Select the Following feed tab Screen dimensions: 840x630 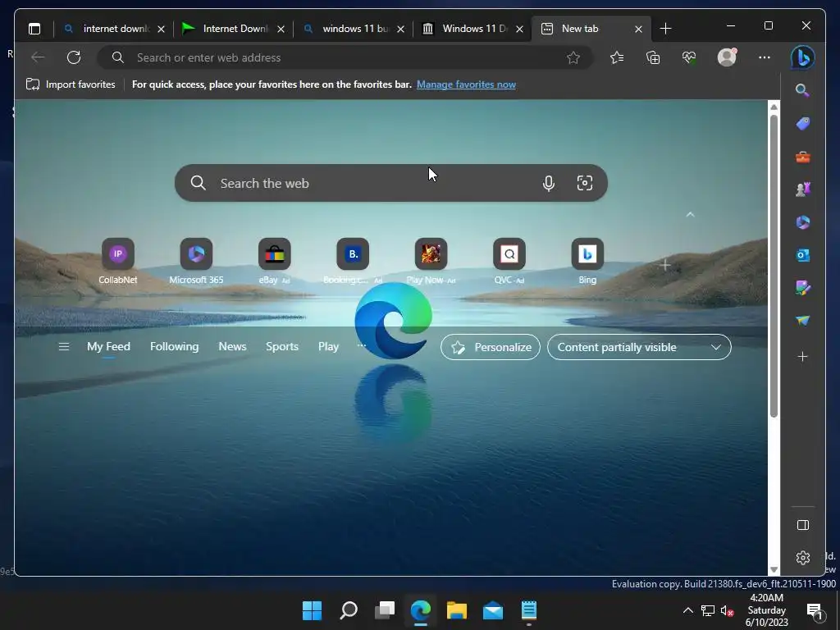tap(174, 347)
